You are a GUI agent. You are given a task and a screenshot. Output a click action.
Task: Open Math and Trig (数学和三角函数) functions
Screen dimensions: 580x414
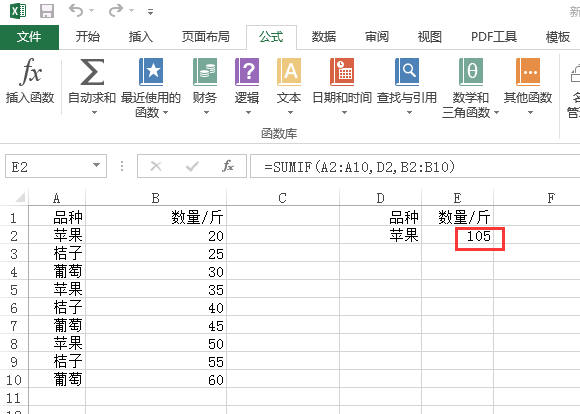point(471,72)
